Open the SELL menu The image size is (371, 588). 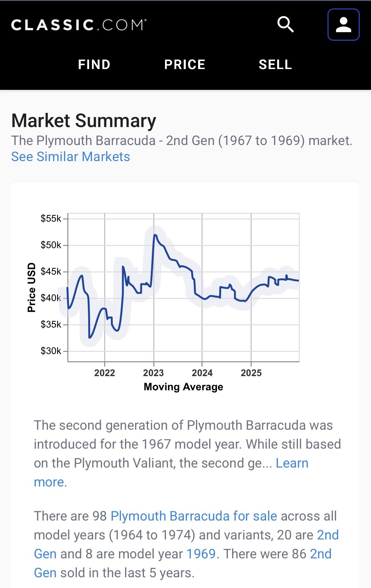275,65
